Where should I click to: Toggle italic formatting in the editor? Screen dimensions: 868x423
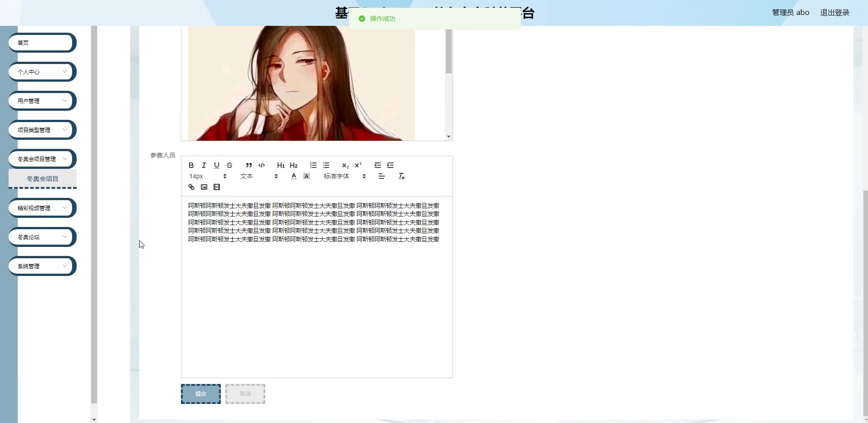[x=204, y=165]
